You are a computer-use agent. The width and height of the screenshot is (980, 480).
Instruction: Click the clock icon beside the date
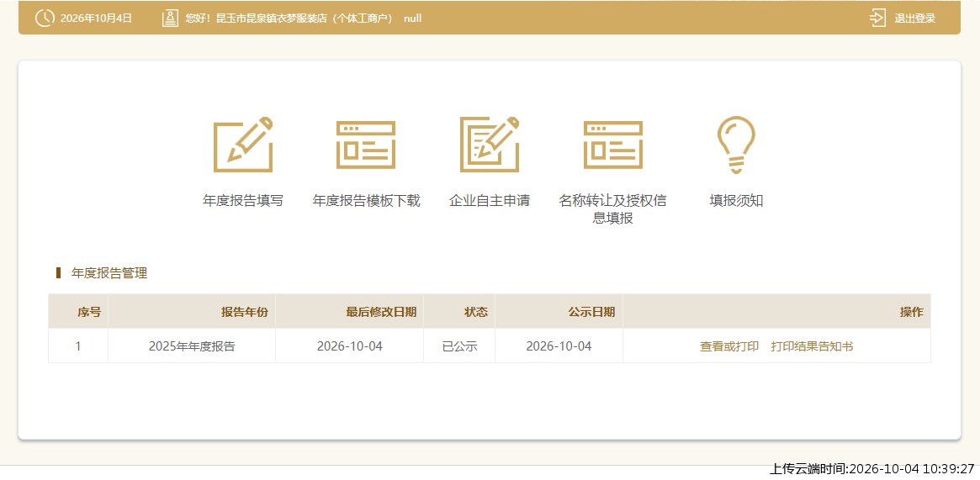(x=45, y=18)
